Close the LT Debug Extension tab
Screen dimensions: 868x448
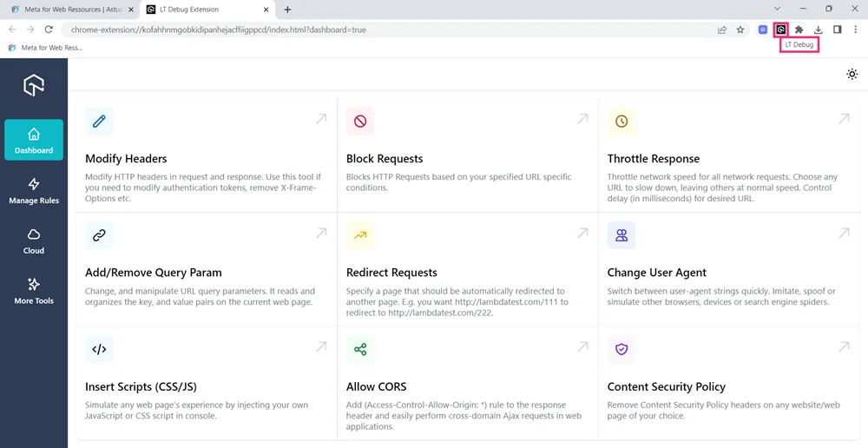point(266,10)
